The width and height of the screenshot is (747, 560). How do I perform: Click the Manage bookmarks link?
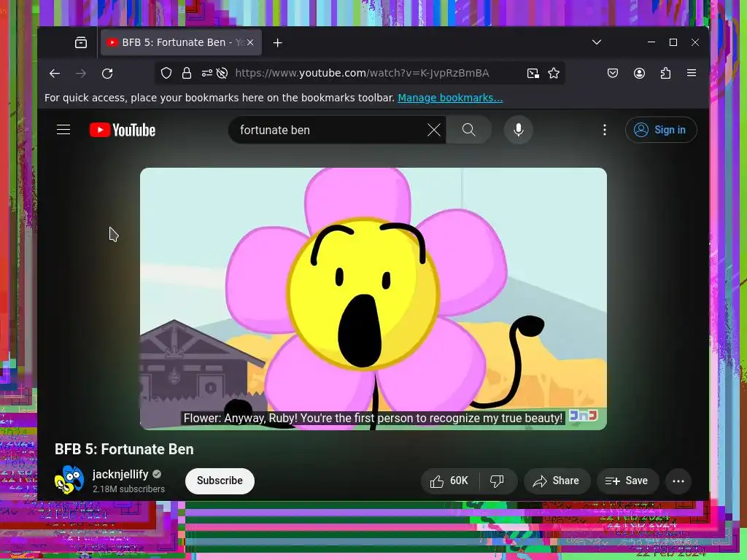coord(450,98)
